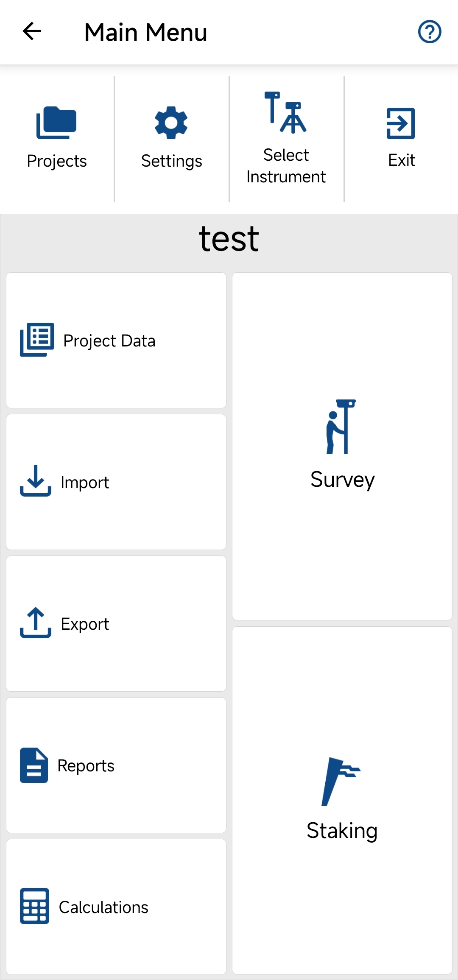The width and height of the screenshot is (458, 980).
Task: Click the Calculations label text
Action: 103,907
